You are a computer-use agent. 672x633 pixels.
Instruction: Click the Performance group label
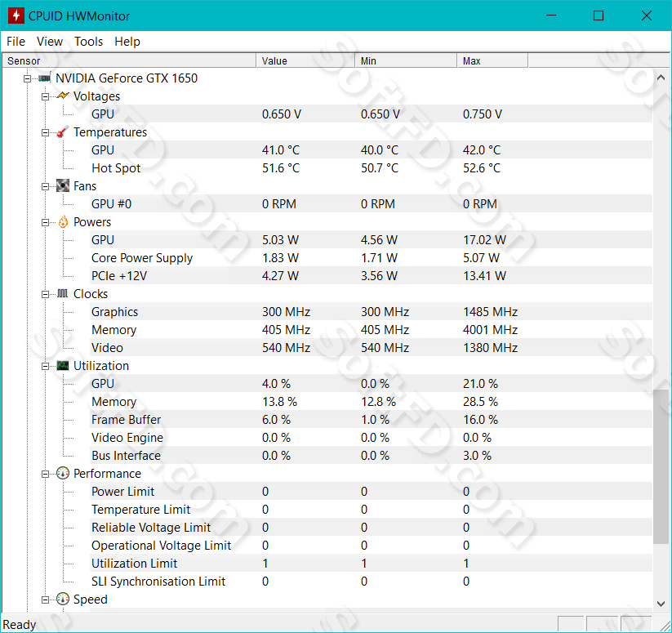tap(107, 474)
